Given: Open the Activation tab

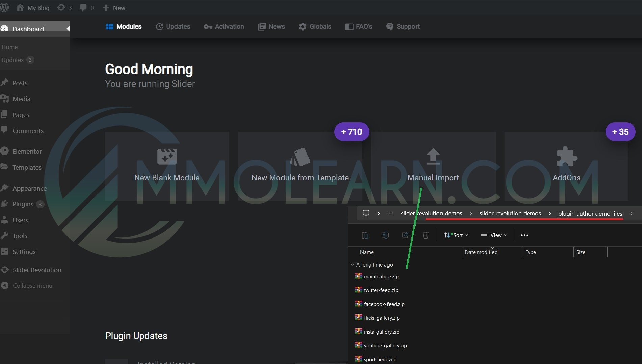Looking at the screenshot, I should [224, 26].
